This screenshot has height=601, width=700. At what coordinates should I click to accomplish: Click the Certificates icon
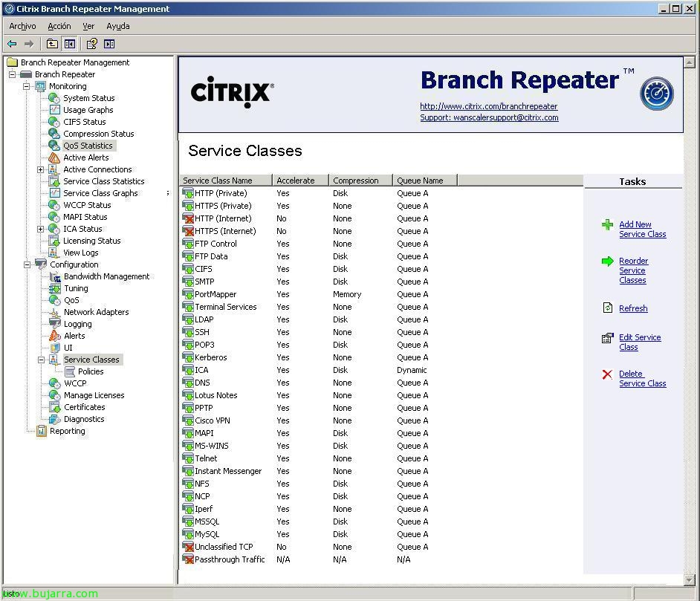[x=55, y=407]
